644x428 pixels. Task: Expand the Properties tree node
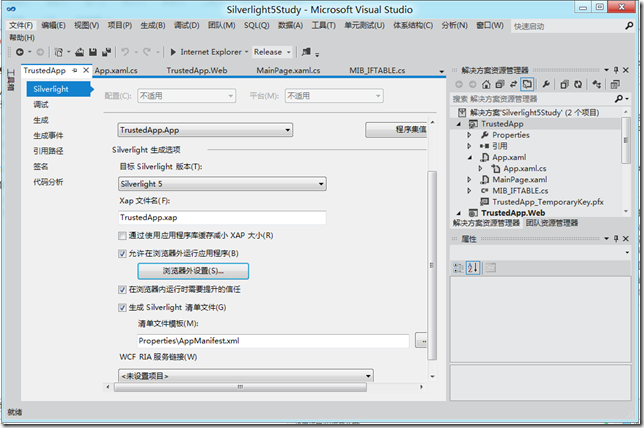469,135
